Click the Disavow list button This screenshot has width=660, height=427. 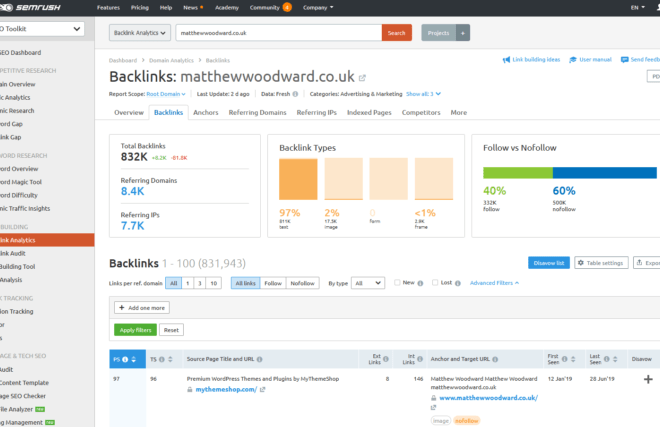[549, 263]
